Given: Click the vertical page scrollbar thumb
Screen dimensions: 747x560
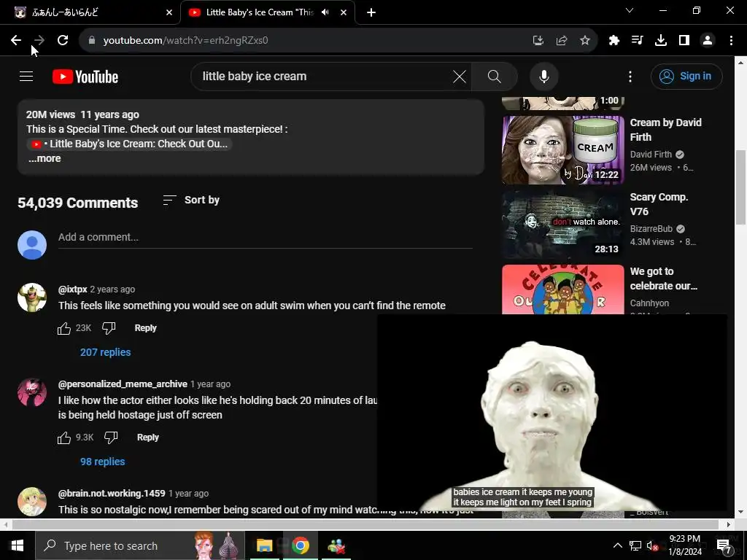Looking at the screenshot, I should [740, 187].
